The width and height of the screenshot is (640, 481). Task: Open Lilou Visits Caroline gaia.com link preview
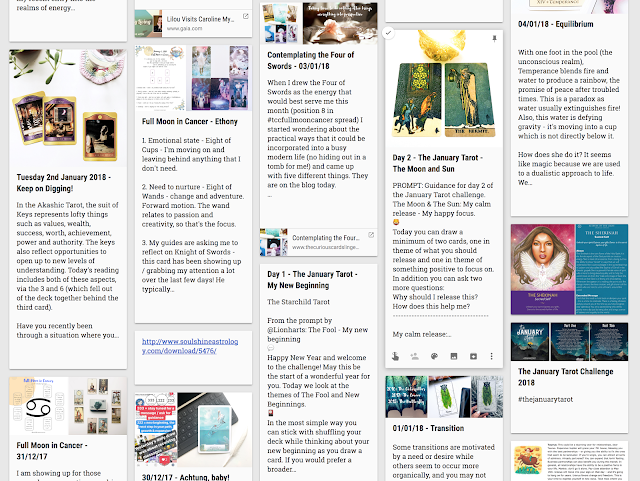[x=193, y=23]
